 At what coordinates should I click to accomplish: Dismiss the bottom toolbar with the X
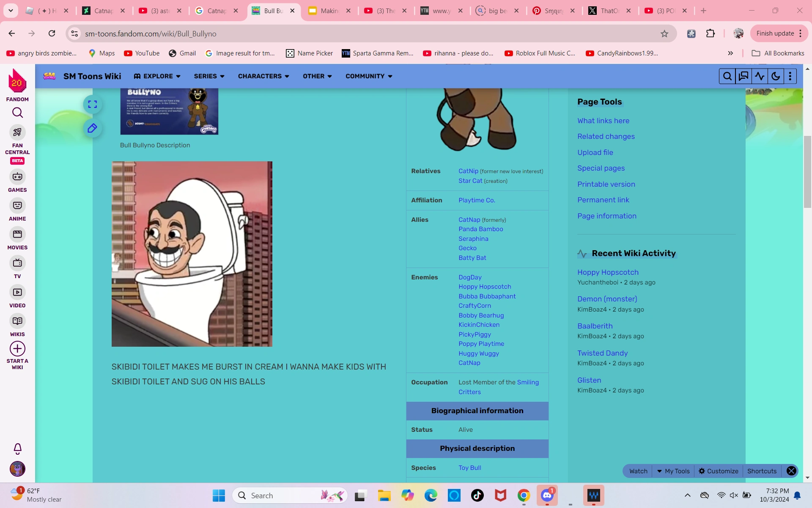point(791,471)
